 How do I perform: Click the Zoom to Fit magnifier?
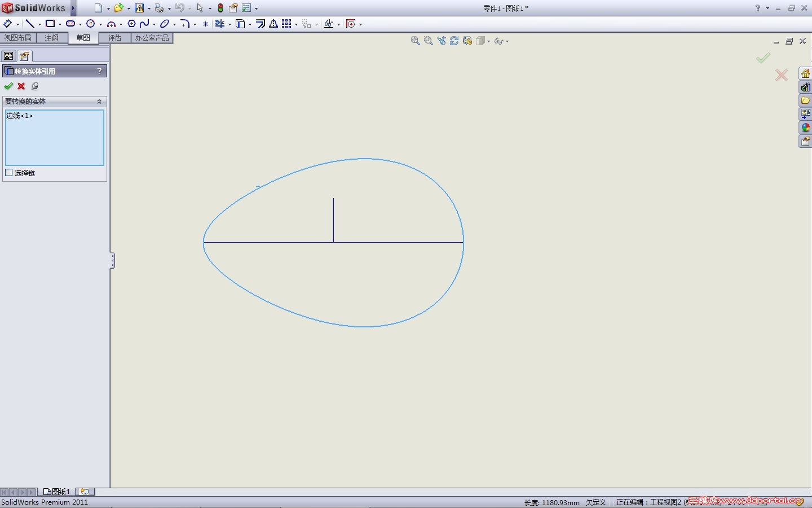[x=416, y=41]
